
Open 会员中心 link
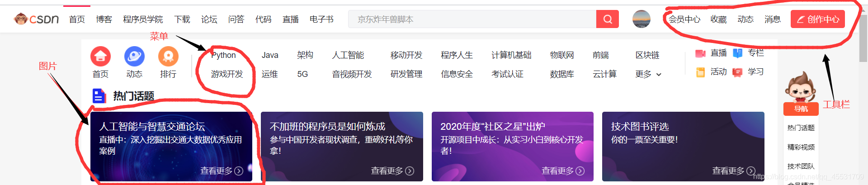click(684, 19)
